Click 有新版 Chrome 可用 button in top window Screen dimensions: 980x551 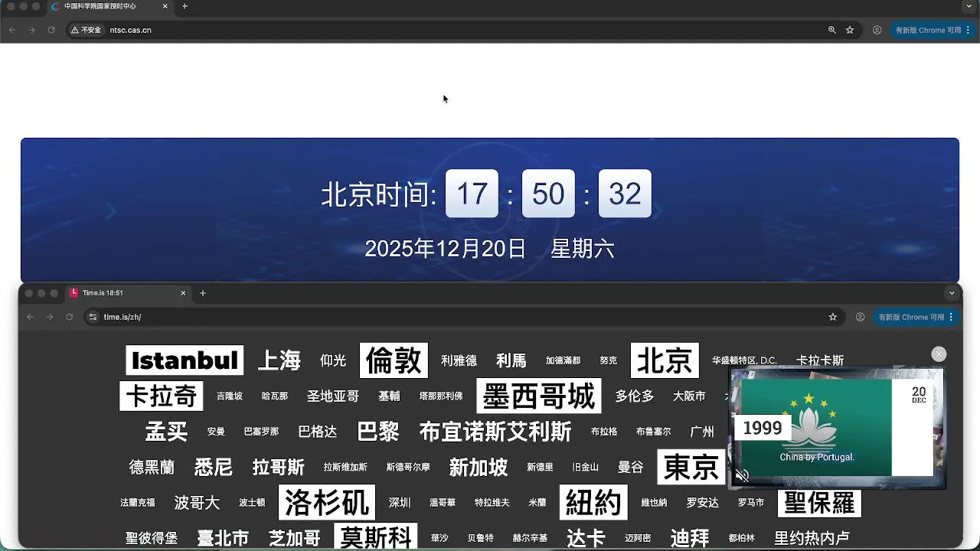click(x=928, y=30)
